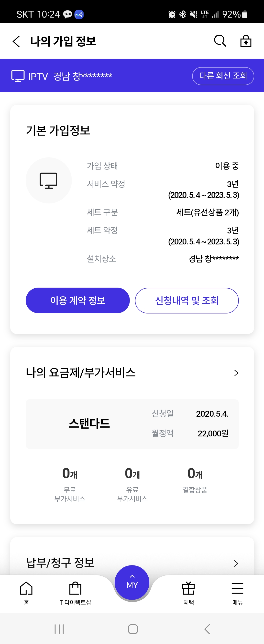Tap the circular TV icon in 기본 가입정보
Screen dimensions: 264x644
[x=49, y=180]
